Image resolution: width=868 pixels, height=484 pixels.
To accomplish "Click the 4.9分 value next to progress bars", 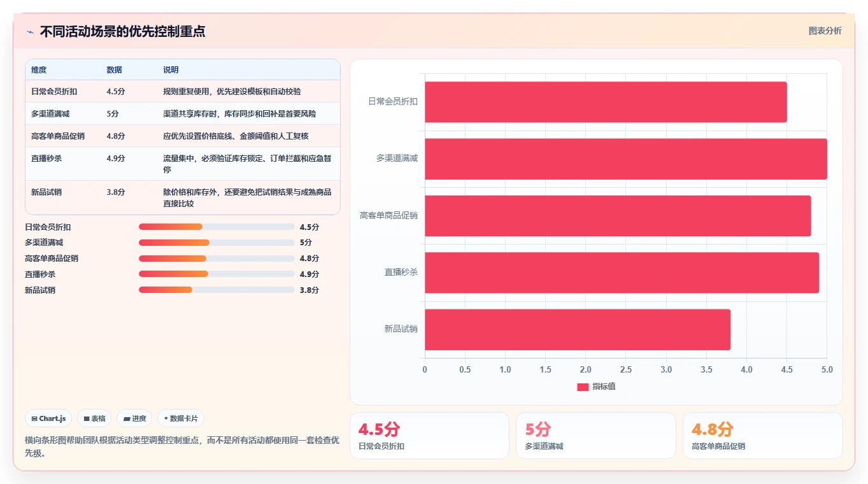I will click(x=309, y=274).
